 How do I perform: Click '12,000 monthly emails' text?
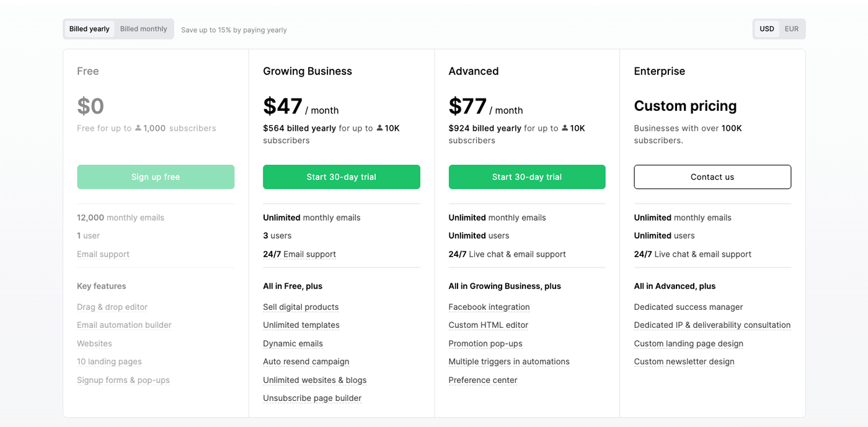click(121, 218)
